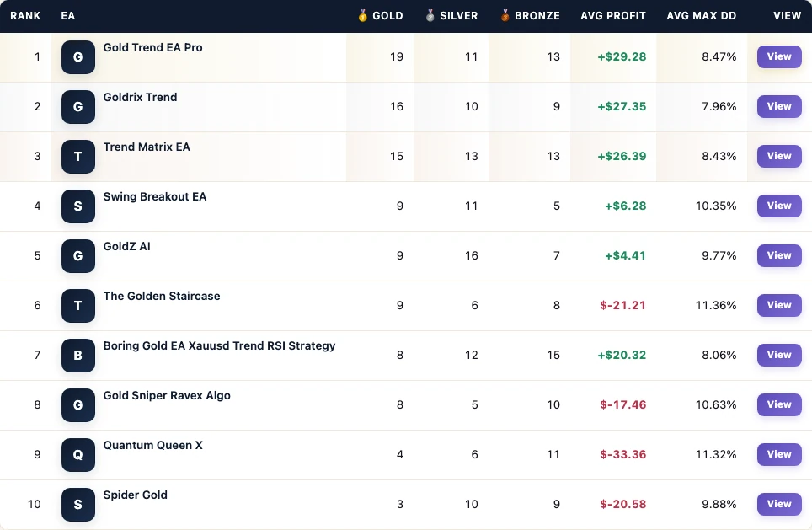Select the Gold Trend EA Pro name

(152, 48)
